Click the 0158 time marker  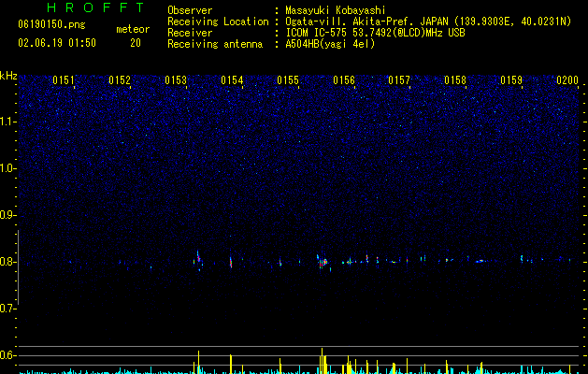click(x=455, y=80)
